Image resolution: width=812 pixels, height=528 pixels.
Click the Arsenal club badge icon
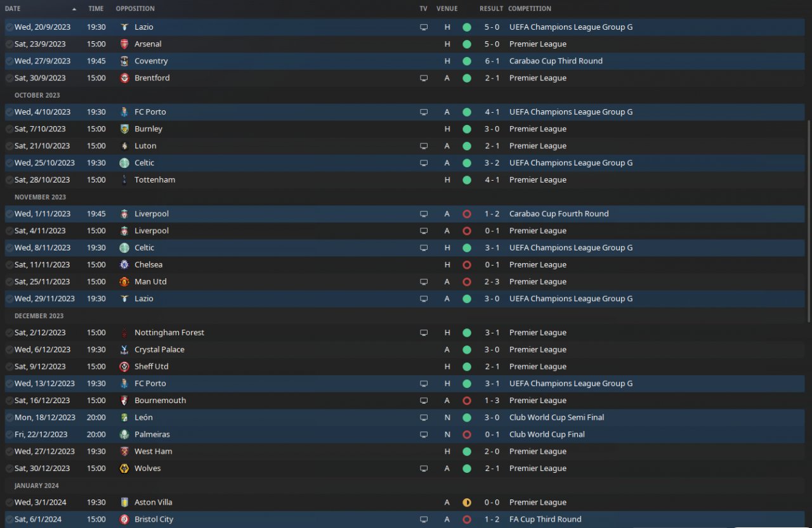pyautogui.click(x=124, y=44)
